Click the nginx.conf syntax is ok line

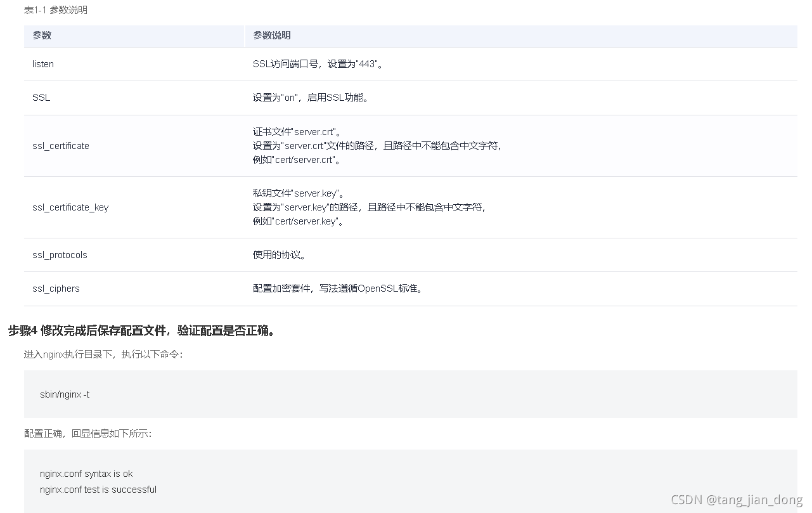click(86, 474)
